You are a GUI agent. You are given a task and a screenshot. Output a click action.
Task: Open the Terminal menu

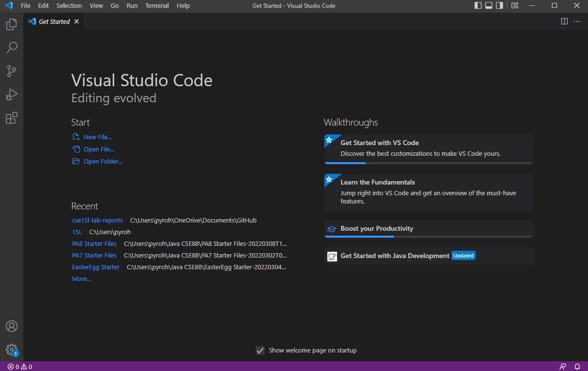(x=157, y=6)
